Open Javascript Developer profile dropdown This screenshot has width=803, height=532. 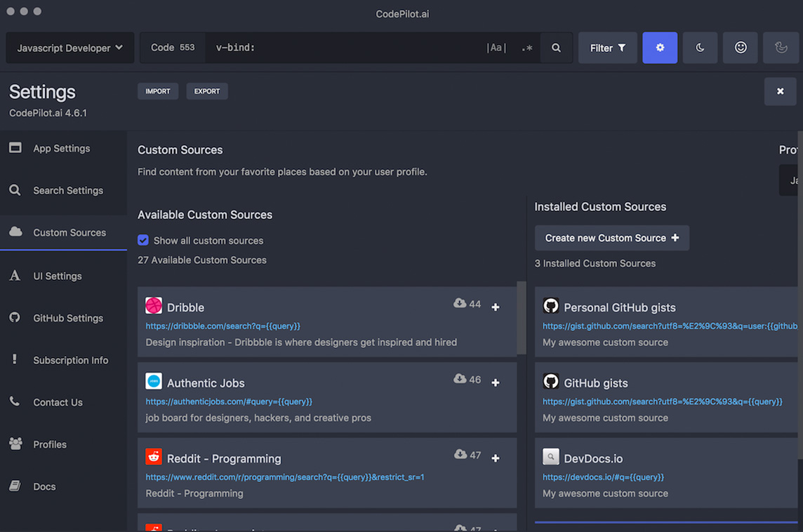pyautogui.click(x=69, y=48)
